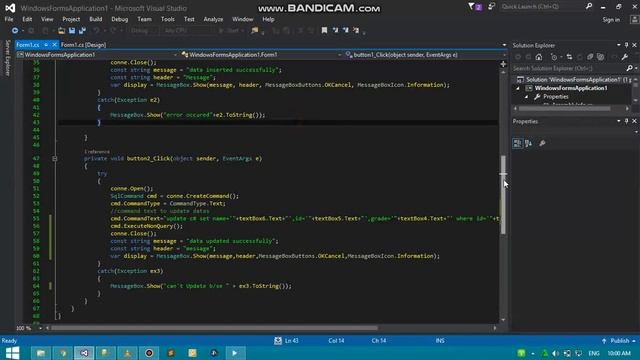The width and height of the screenshot is (640, 360).
Task: Click the Visual Studio taskbar icon
Action: point(84,353)
